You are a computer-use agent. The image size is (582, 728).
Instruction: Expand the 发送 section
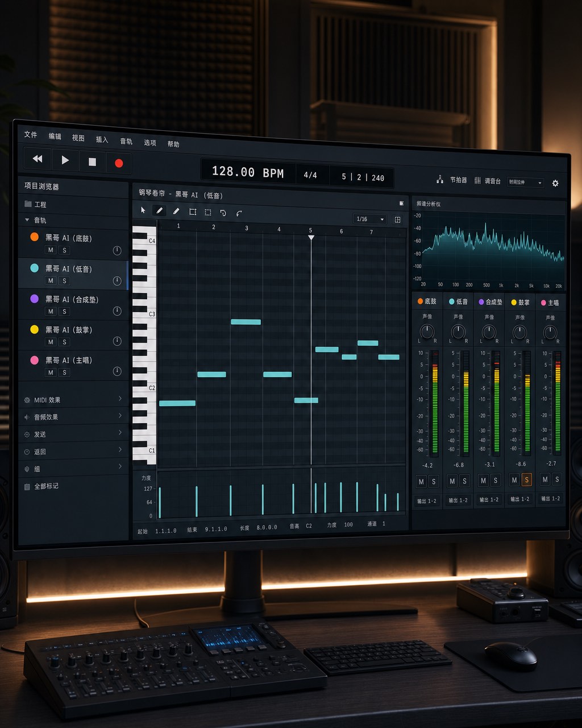click(x=74, y=434)
